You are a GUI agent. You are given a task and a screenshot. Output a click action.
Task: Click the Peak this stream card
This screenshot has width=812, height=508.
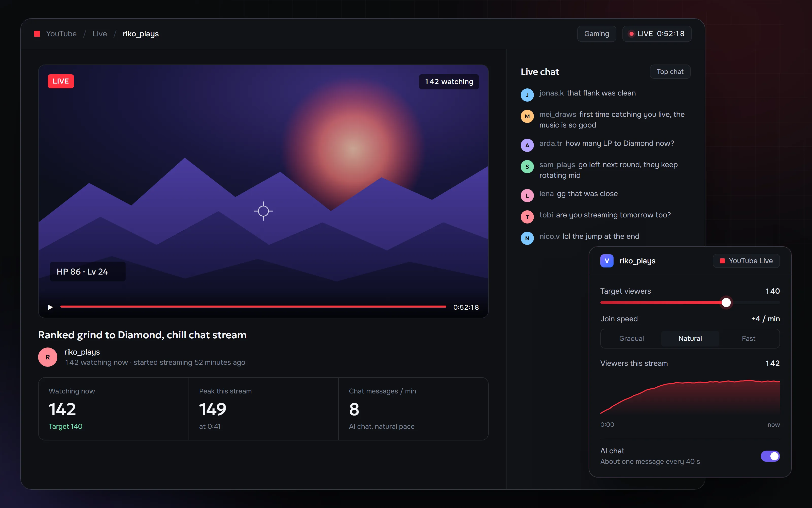coord(263,408)
